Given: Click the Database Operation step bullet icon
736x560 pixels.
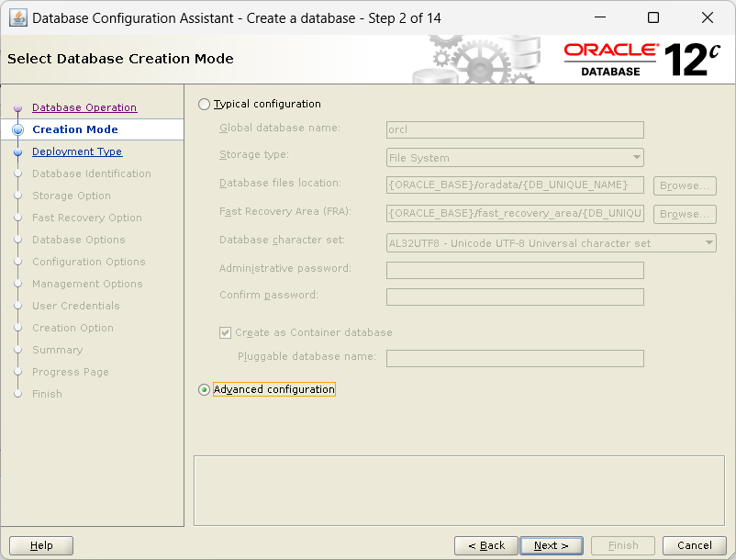Looking at the screenshot, I should 17,108.
